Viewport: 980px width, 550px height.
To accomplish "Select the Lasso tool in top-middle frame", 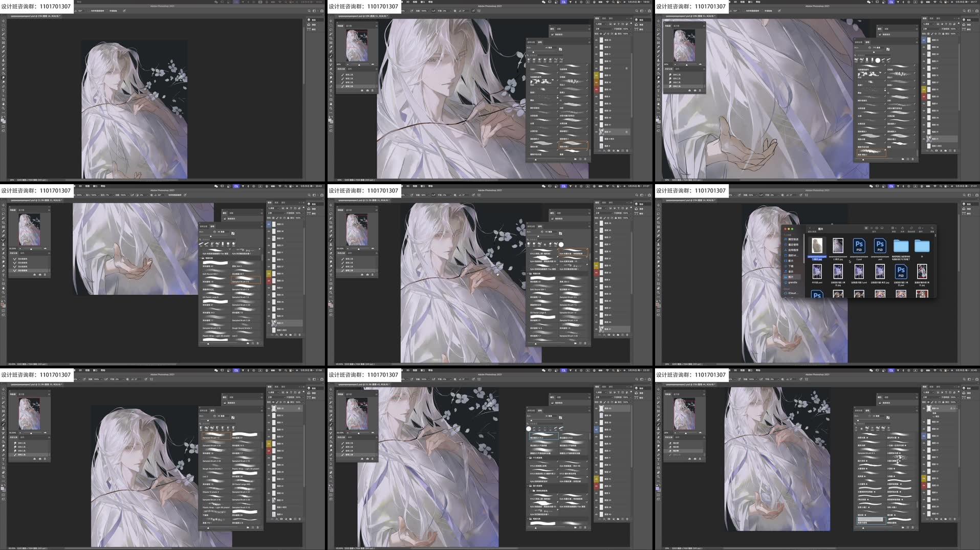I will point(331,30).
